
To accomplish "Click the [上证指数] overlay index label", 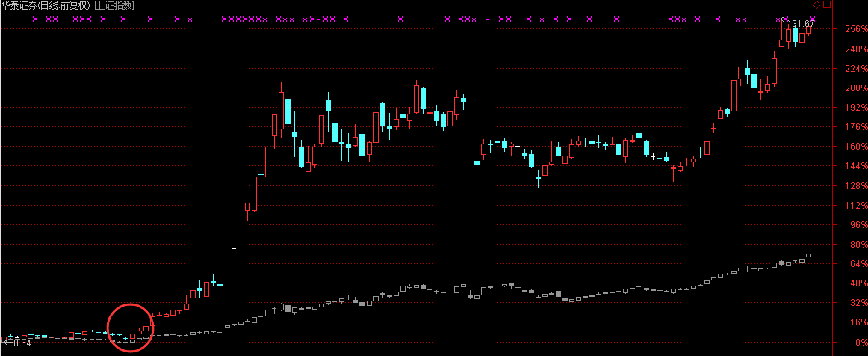I will (x=114, y=6).
